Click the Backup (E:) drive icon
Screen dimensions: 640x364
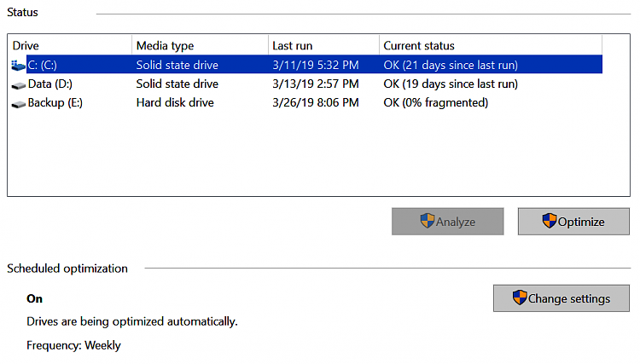(x=19, y=104)
